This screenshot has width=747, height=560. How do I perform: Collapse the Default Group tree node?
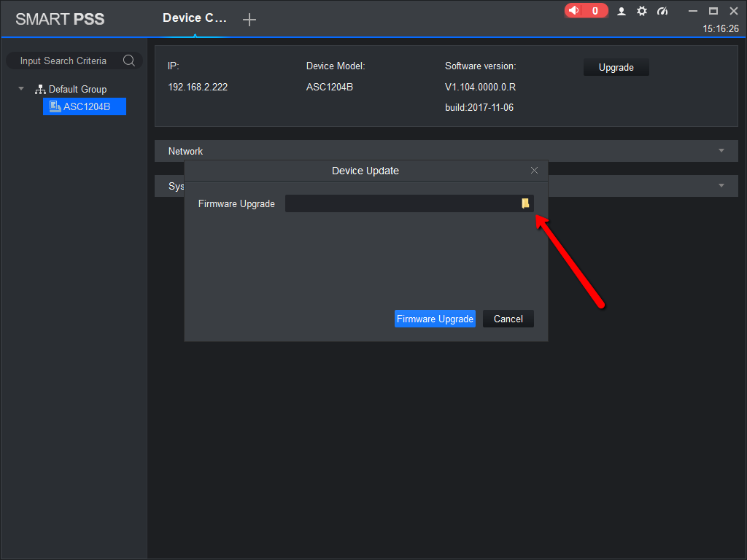21,88
